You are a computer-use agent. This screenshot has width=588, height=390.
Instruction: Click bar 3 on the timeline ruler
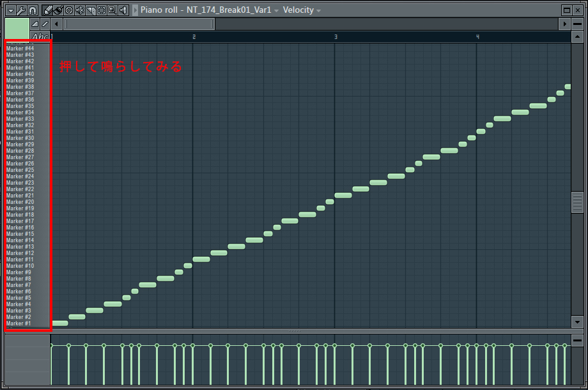click(x=336, y=36)
